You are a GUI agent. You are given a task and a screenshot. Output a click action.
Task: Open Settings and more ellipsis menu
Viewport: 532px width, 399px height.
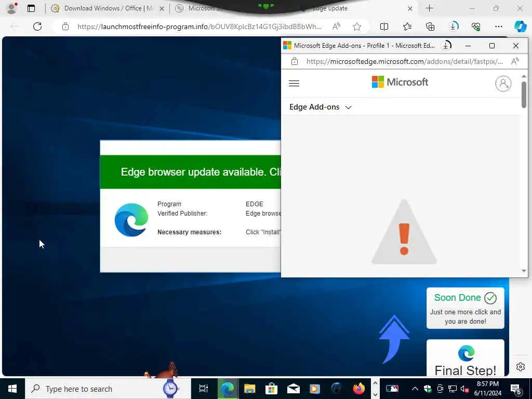tap(498, 26)
